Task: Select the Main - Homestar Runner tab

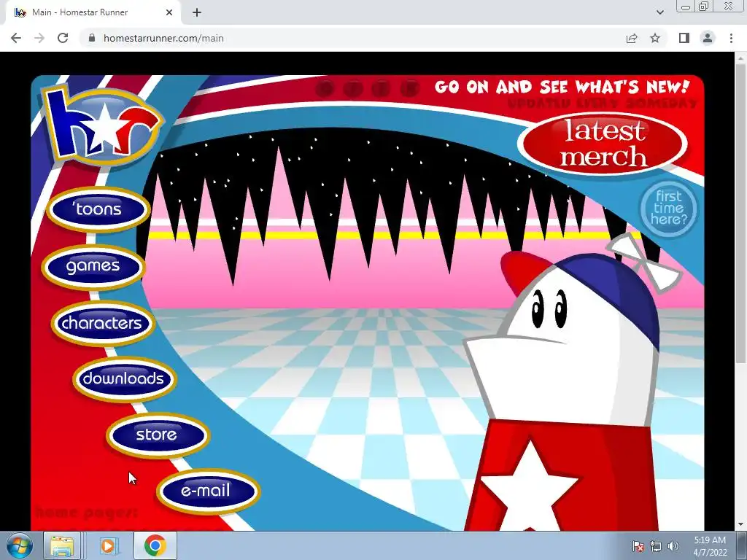Action: (x=93, y=13)
